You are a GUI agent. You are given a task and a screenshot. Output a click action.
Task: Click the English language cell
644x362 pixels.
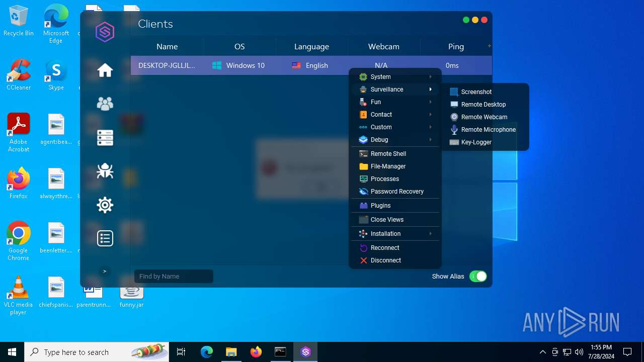click(311, 65)
